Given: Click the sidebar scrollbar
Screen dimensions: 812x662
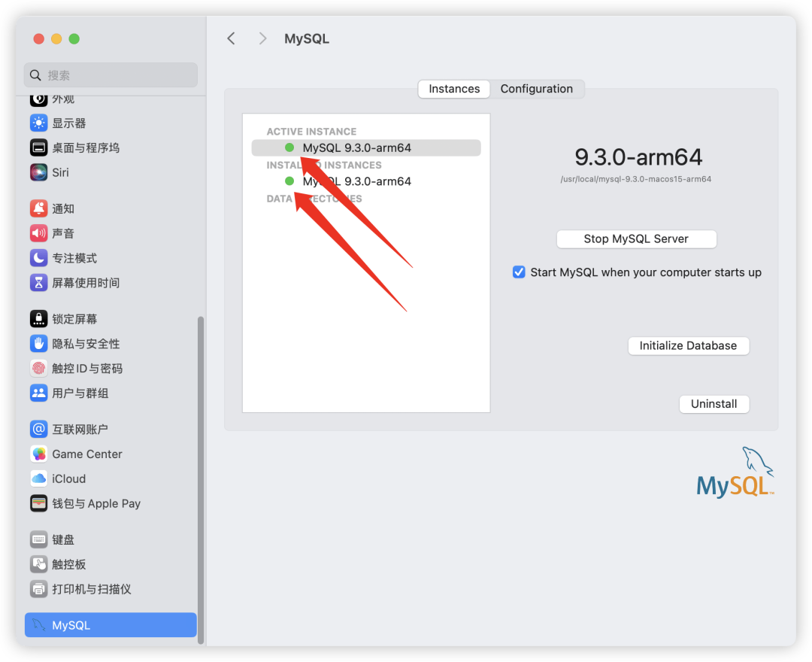Looking at the screenshot, I should point(201,480).
